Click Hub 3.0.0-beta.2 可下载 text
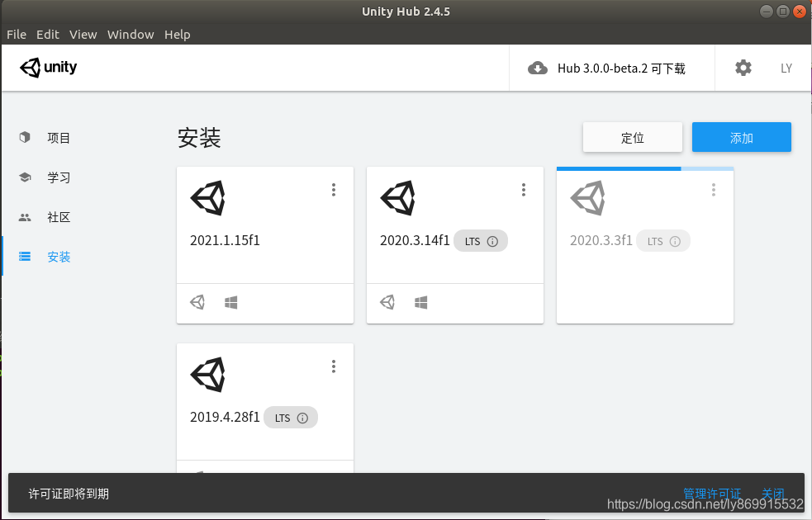 [621, 69]
